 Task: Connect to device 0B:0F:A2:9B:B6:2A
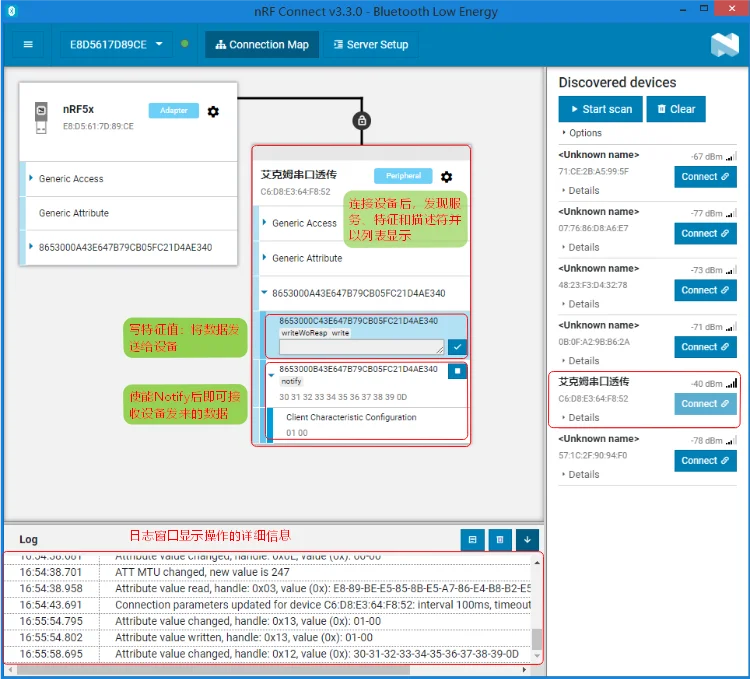tap(705, 347)
